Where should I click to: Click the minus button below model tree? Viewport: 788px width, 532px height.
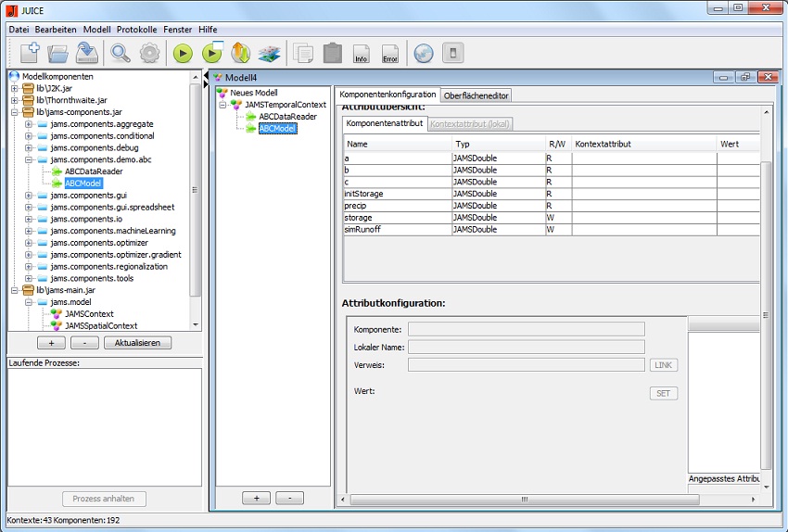(x=289, y=498)
